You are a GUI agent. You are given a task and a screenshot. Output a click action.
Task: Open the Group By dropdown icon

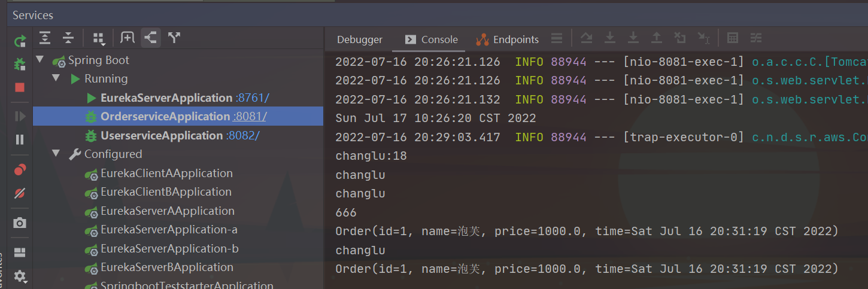(99, 38)
